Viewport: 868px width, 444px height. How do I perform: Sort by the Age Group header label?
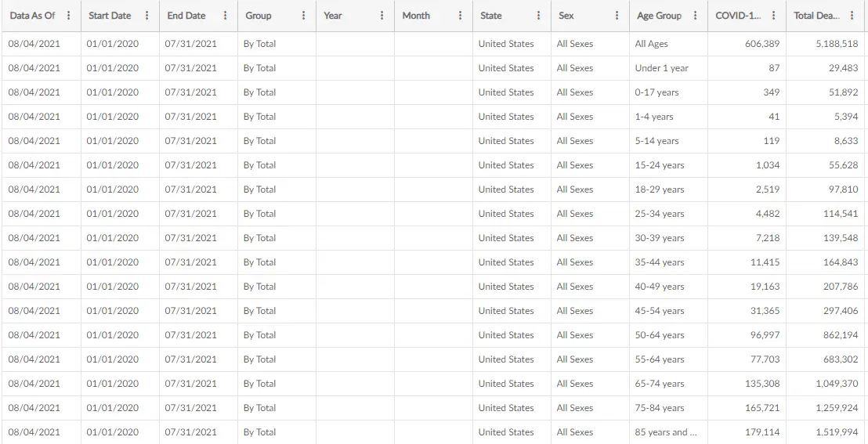[x=659, y=16]
